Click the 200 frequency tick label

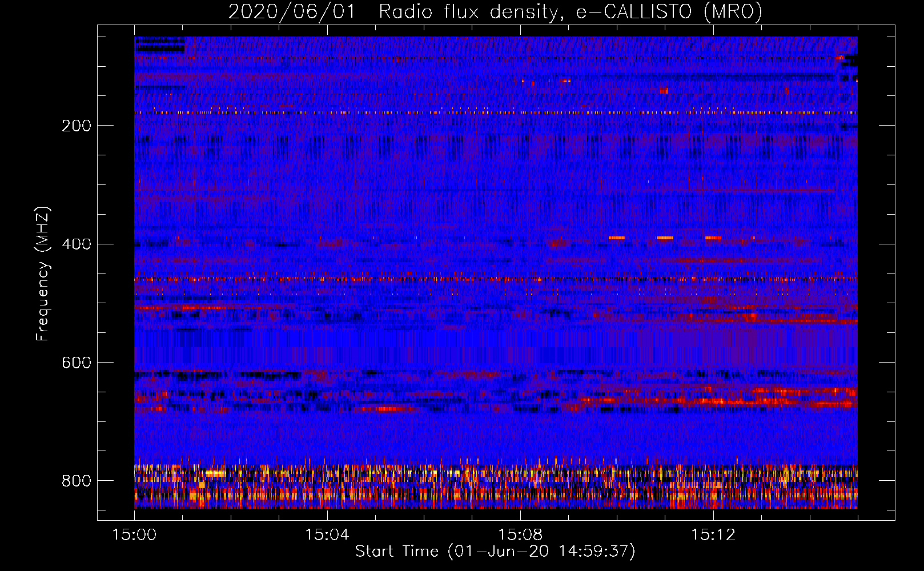point(77,126)
